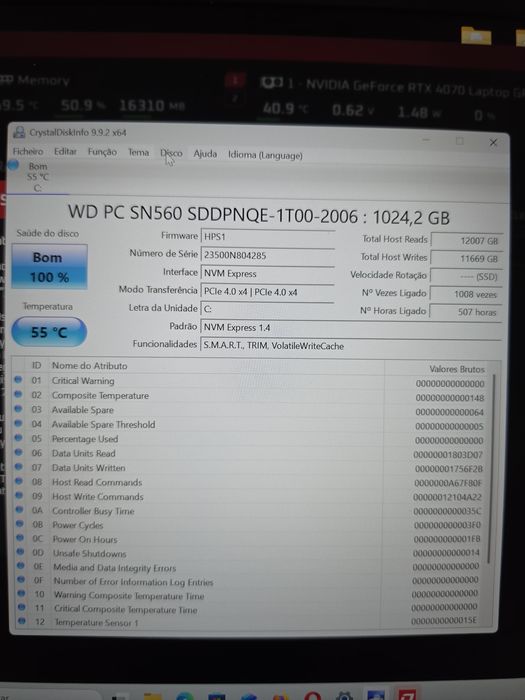Open the Ficheiro menu
525x700 pixels.
pyautogui.click(x=28, y=151)
